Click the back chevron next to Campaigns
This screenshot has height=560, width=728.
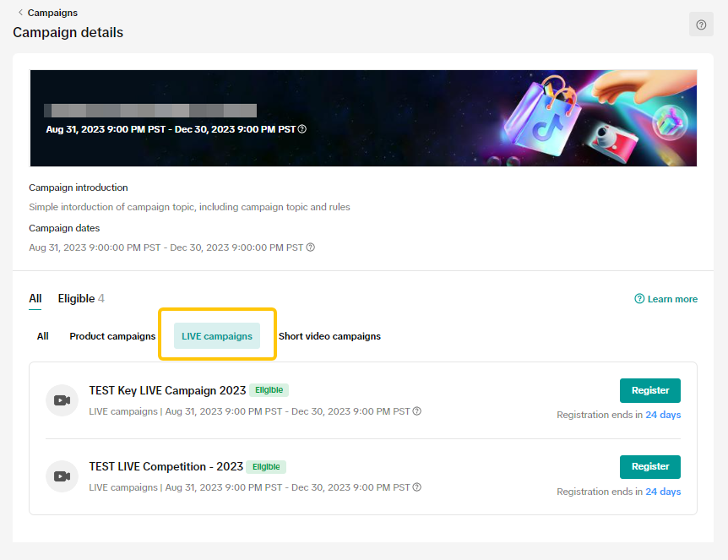[20, 13]
